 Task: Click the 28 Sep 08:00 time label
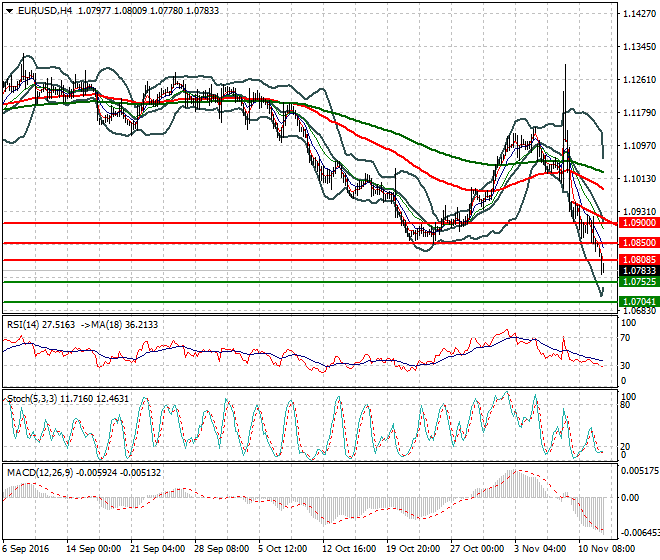pos(221,549)
